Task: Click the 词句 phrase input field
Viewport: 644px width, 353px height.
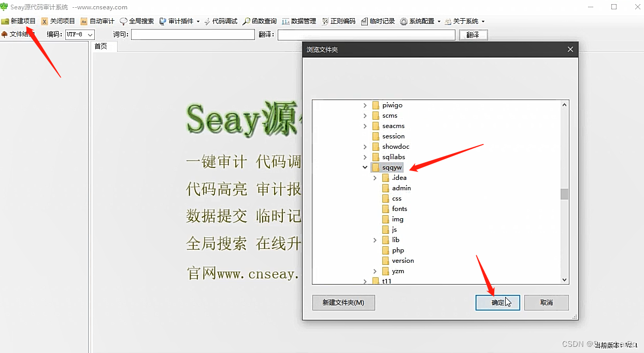Action: 193,35
